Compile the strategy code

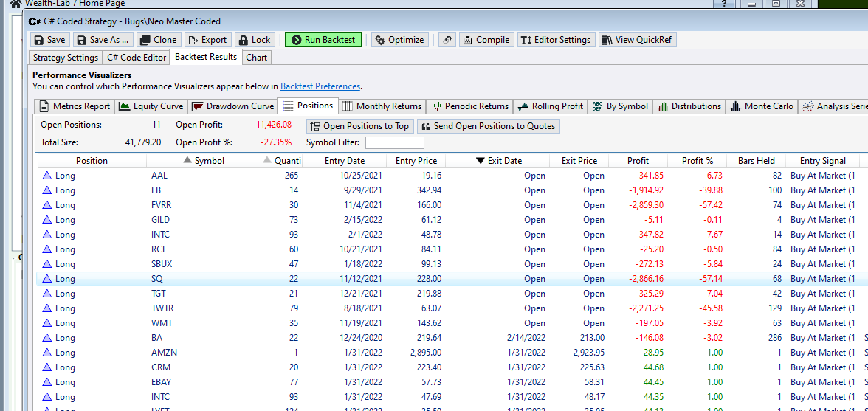(x=486, y=40)
